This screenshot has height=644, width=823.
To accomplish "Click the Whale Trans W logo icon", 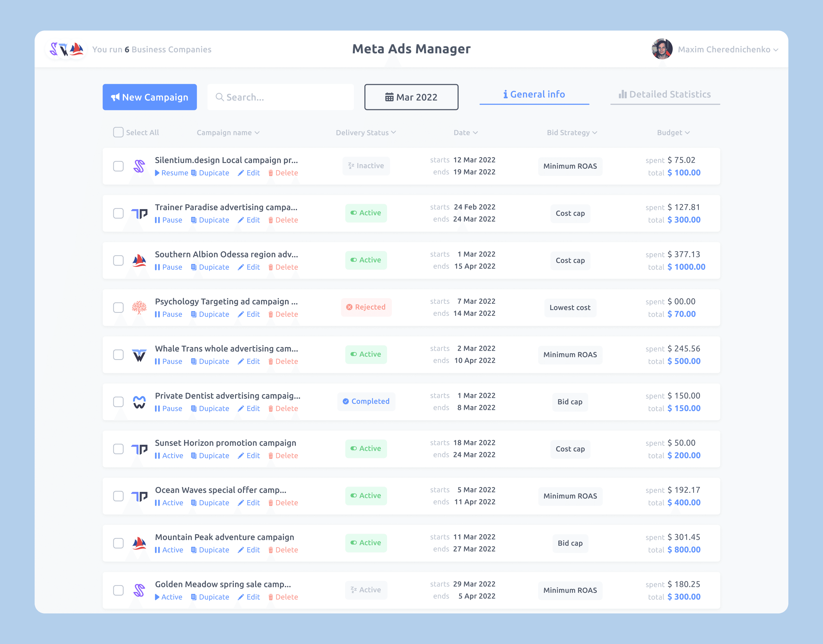I will [139, 355].
